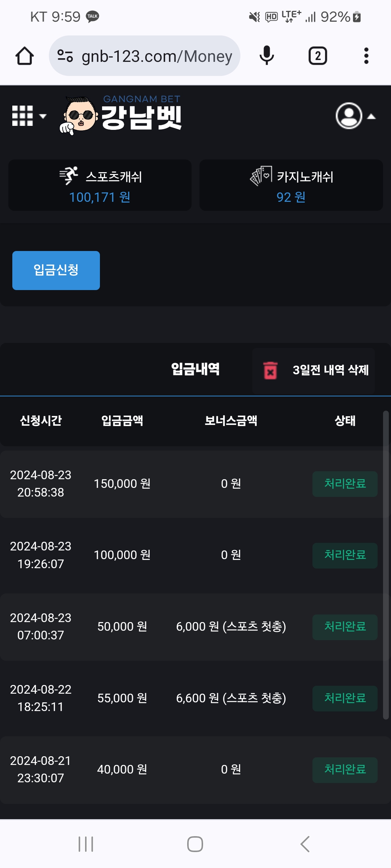This screenshot has height=868, width=391.
Task: Tap the user profile icon
Action: click(349, 116)
